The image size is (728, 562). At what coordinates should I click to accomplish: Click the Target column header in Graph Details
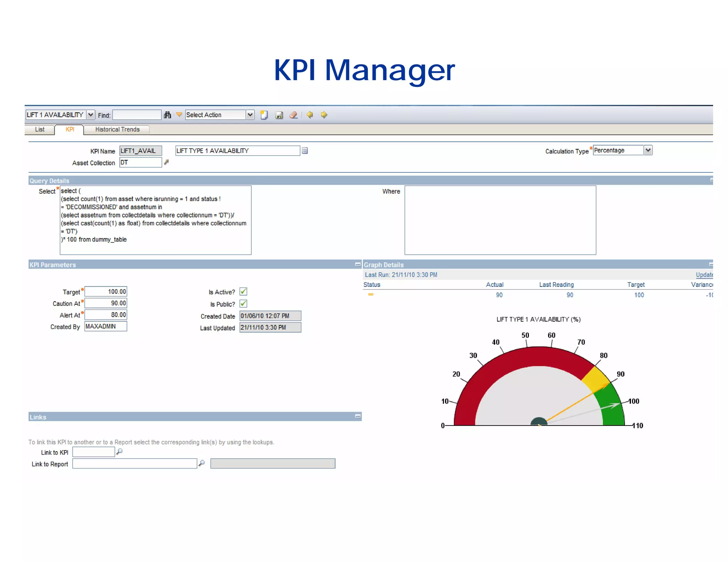pyautogui.click(x=636, y=285)
